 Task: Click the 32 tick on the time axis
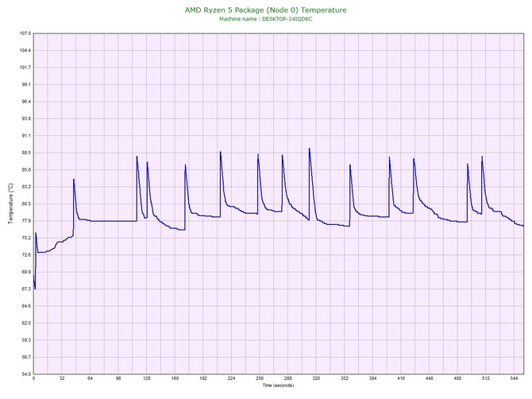coord(62,378)
